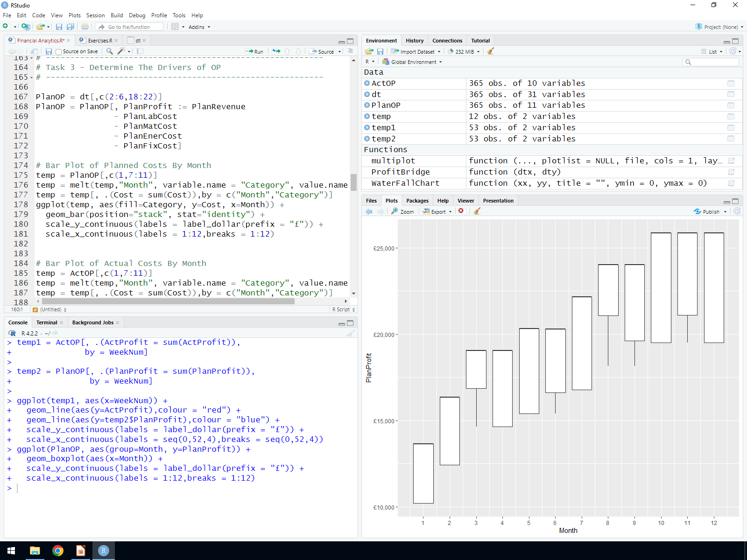Expand the PlanOP data object details
This screenshot has width=747, height=560.
point(367,105)
